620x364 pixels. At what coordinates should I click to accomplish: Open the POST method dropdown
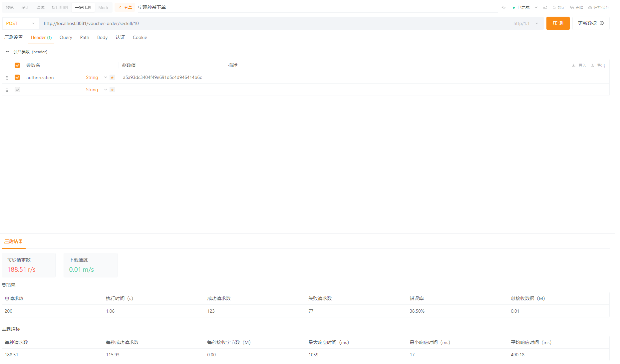click(20, 23)
